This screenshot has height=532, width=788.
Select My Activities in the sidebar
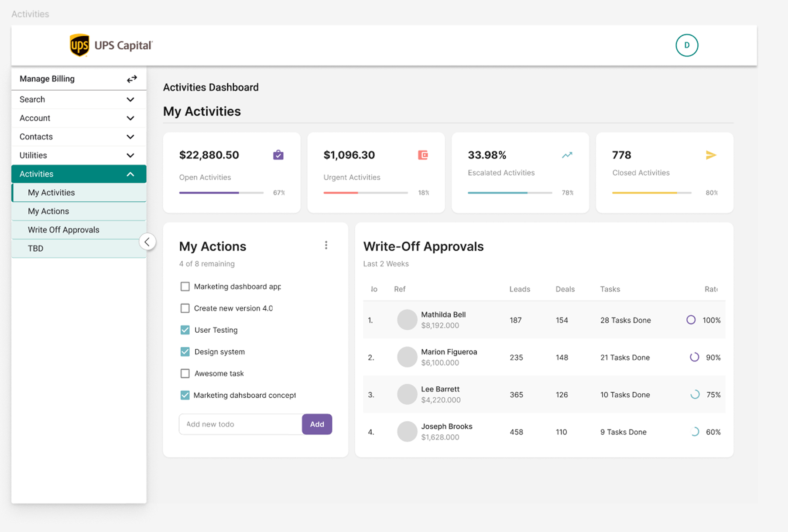coord(79,193)
